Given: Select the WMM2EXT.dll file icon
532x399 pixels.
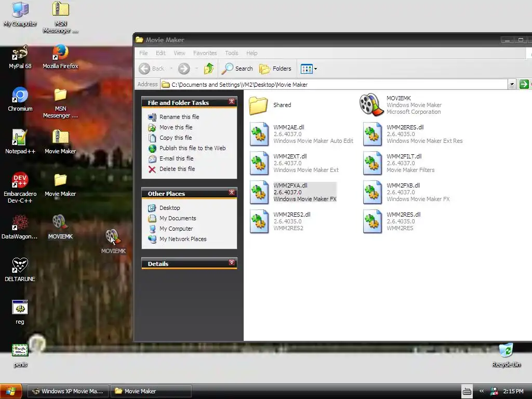Looking at the screenshot, I should (259, 163).
